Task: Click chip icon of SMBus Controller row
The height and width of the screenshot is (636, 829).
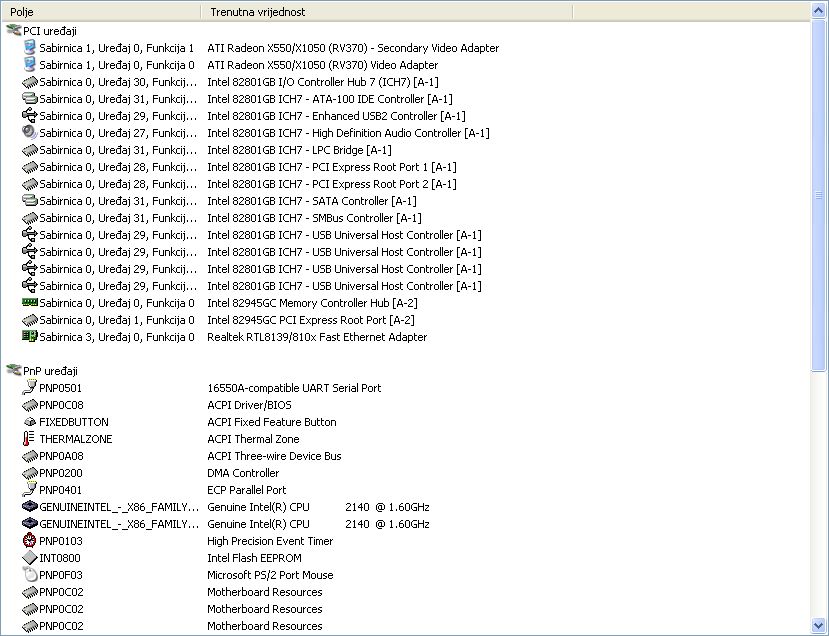Action: (x=30, y=218)
